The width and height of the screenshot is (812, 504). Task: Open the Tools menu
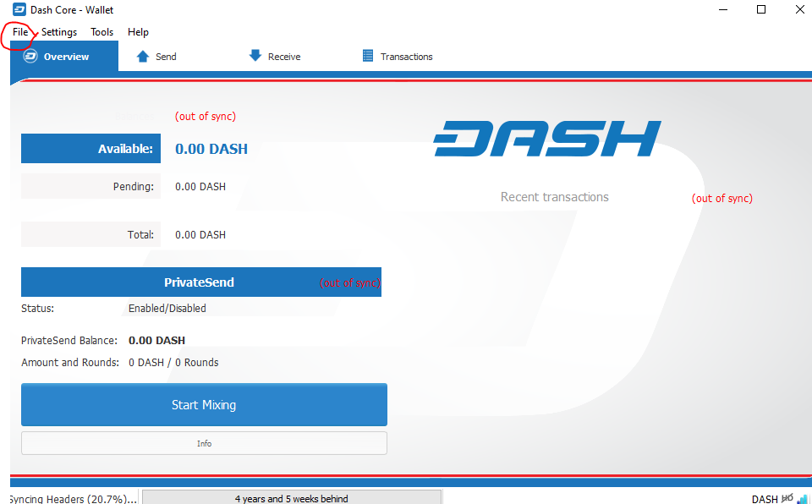point(102,32)
